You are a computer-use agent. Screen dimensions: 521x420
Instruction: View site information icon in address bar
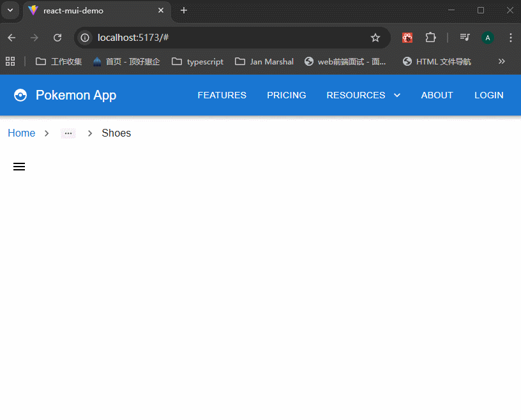tap(85, 38)
